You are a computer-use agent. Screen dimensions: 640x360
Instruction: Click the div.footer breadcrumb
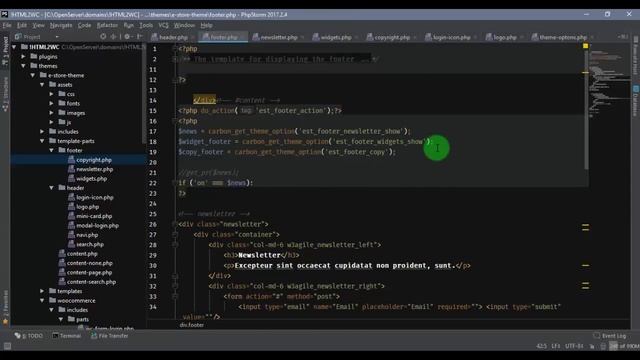[x=192, y=325]
